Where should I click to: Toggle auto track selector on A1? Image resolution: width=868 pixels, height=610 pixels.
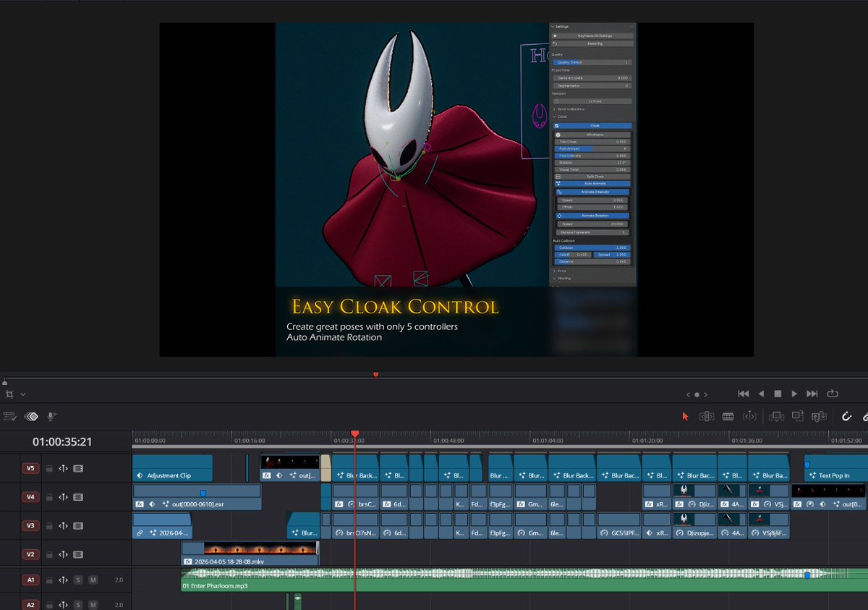(x=63, y=580)
